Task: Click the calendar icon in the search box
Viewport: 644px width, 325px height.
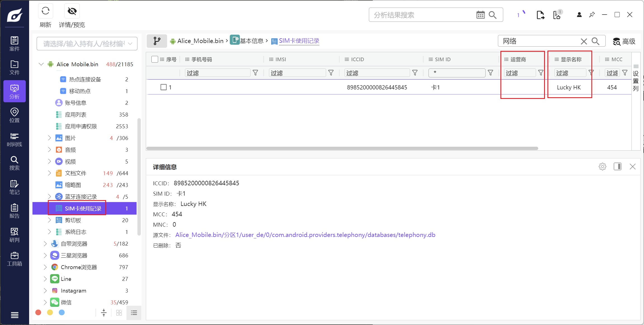Action: pyautogui.click(x=480, y=15)
